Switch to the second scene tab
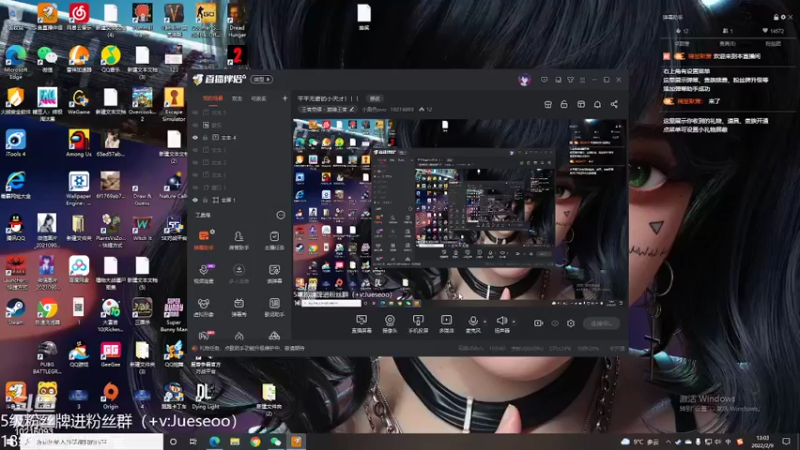Screen dimensions: 800x450 coord(237,98)
